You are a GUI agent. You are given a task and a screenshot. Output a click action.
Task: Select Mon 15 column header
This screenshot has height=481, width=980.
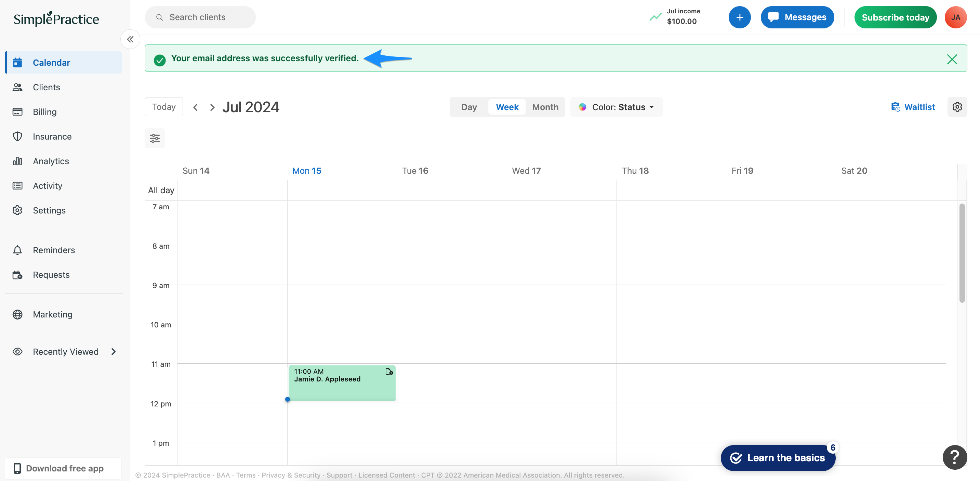307,170
